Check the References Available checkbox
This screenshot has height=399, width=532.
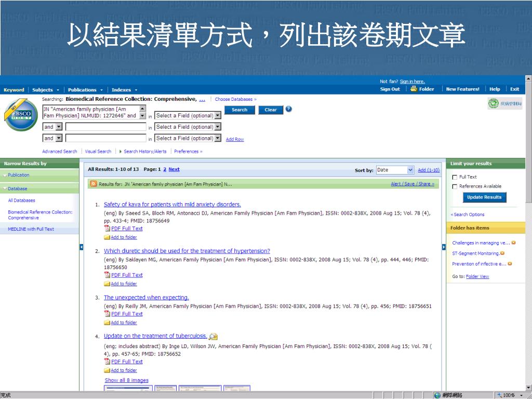coord(455,187)
